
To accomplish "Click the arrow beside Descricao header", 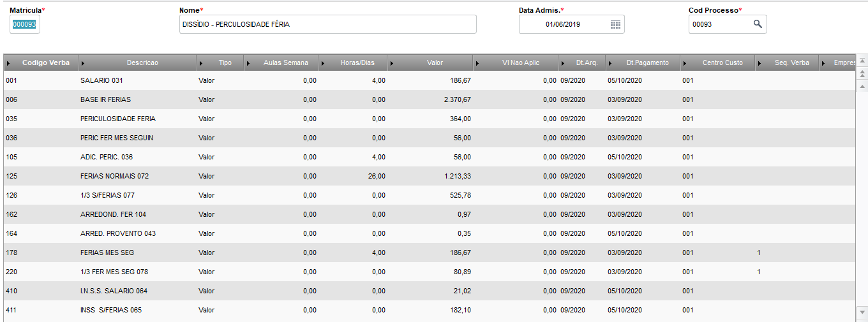I will (x=84, y=63).
